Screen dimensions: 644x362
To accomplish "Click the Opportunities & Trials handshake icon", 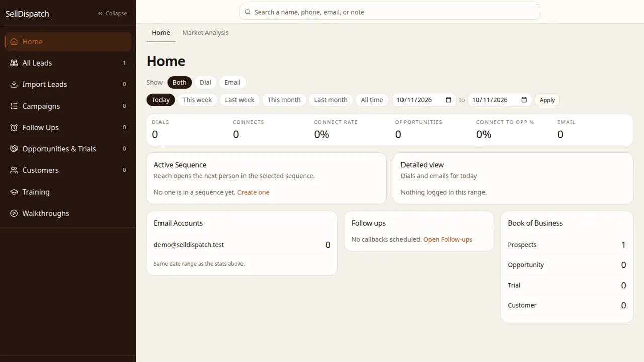I will [x=14, y=149].
